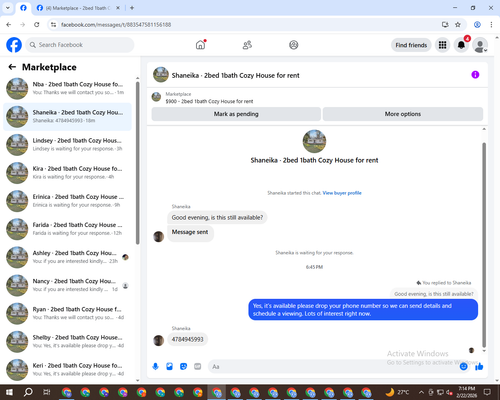The image size is (500, 400).
Task: Click the browser Back arrow
Action: [9, 25]
